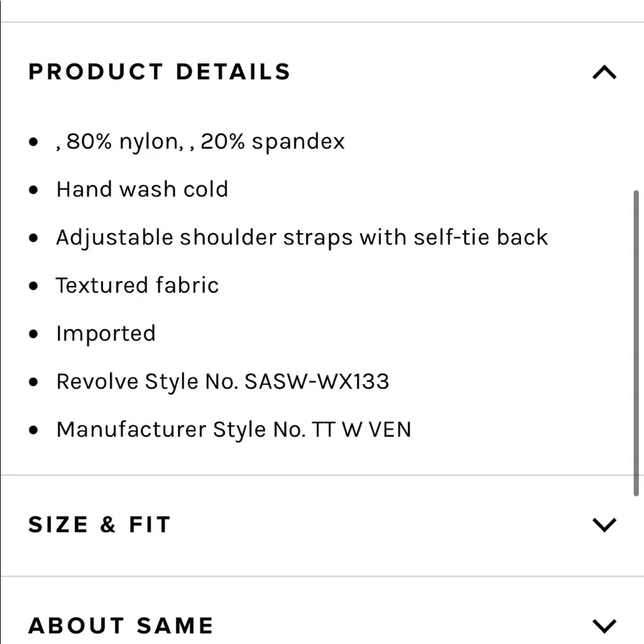Click the bullet beside 'Hand wash cold'
This screenshot has height=644, width=644.
tap(34, 190)
